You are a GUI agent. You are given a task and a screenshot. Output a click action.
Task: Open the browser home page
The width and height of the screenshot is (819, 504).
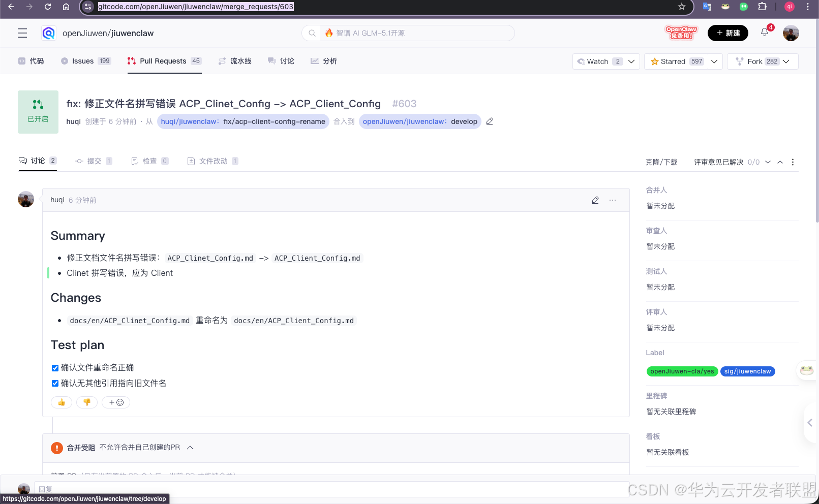[x=66, y=7]
